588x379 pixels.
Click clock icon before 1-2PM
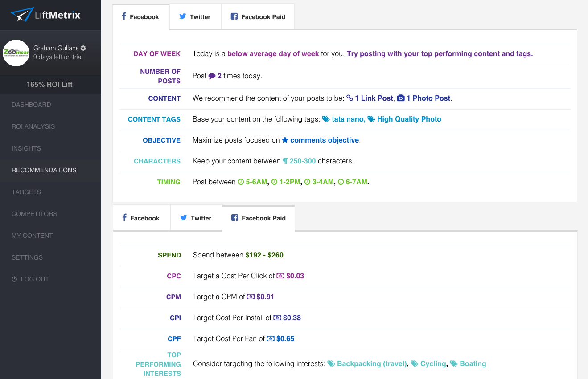[275, 182]
